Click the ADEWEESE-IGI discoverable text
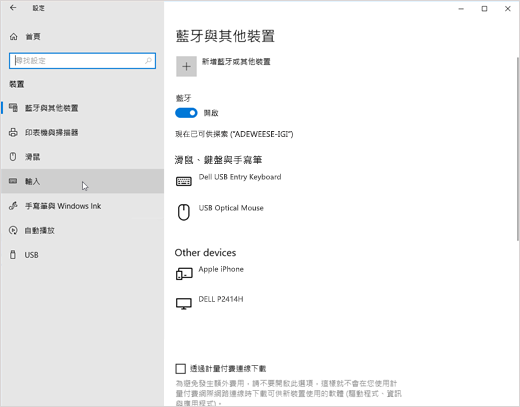Image resolution: width=520 pixels, height=407 pixels. 234,134
